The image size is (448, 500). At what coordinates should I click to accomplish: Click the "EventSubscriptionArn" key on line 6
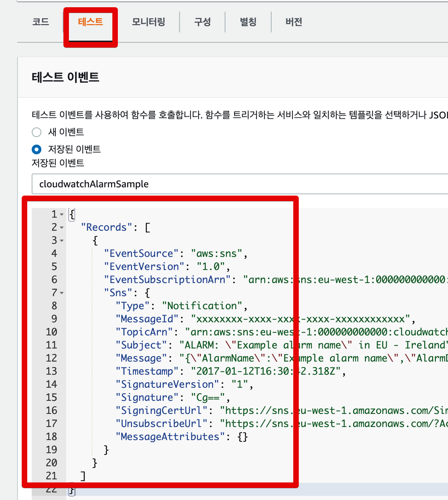click(167, 280)
